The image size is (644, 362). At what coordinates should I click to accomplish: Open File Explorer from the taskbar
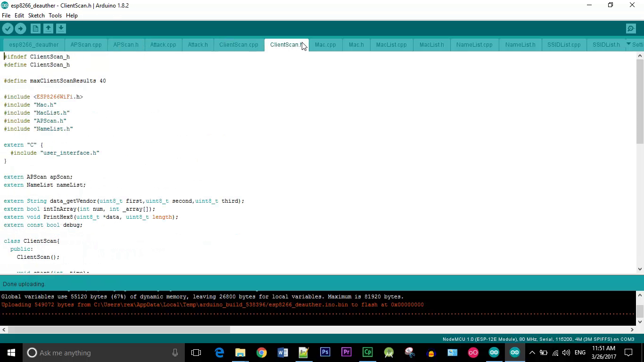coord(240,353)
